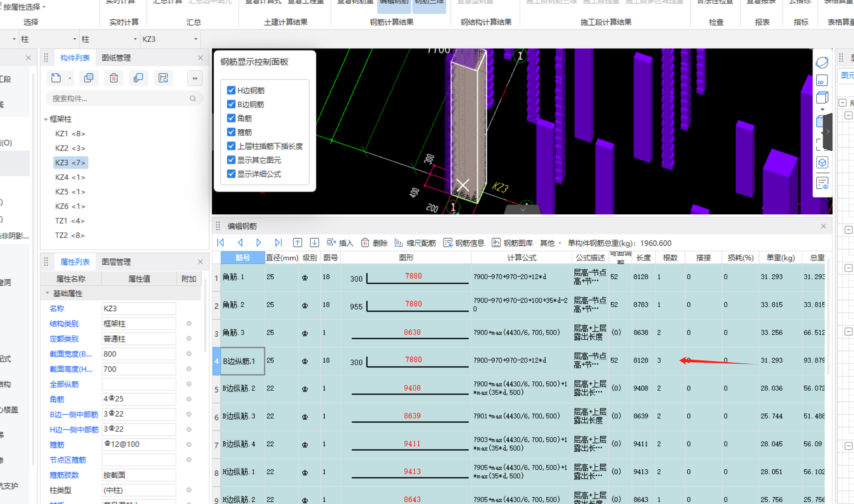The width and height of the screenshot is (854, 504).
Task: Toggle the 箍筋 display checkbox
Action: point(231,132)
